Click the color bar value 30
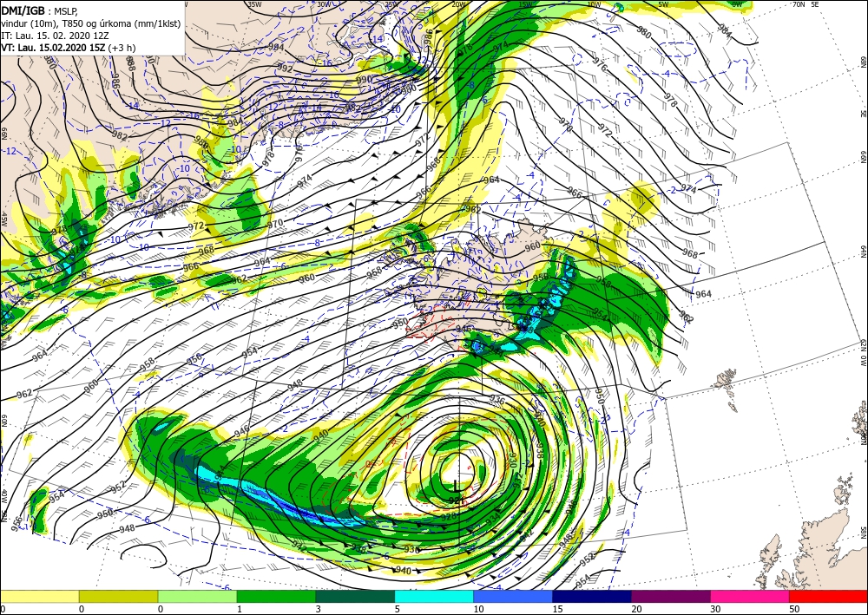 point(715,609)
